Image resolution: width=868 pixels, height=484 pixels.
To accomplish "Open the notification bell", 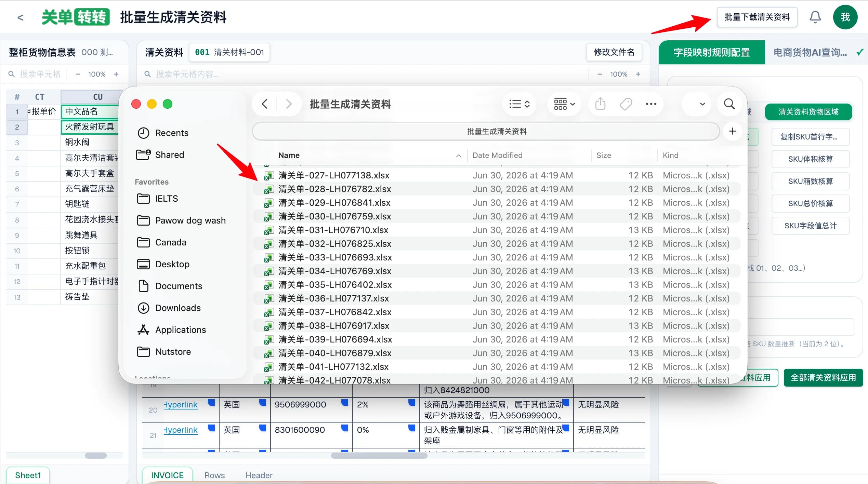I will [815, 17].
